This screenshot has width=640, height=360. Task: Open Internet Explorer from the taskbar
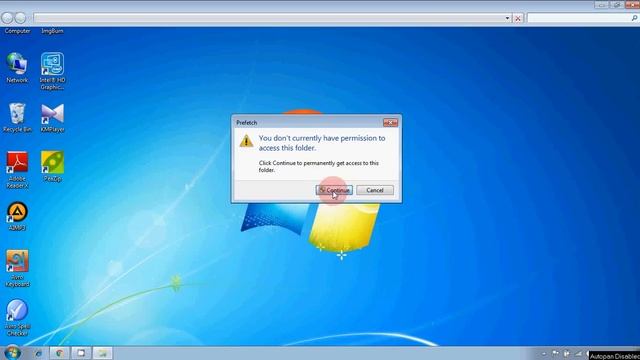38,353
